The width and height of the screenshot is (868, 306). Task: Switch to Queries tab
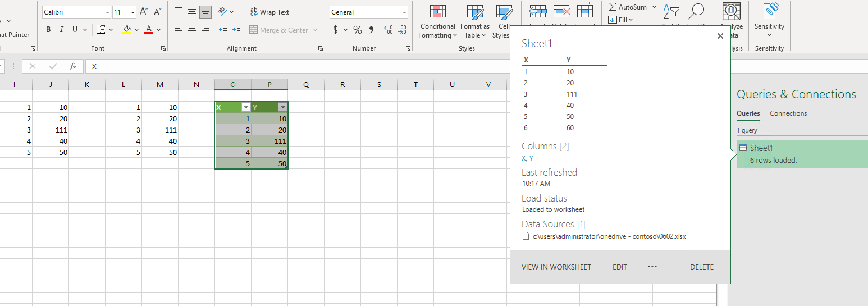748,113
